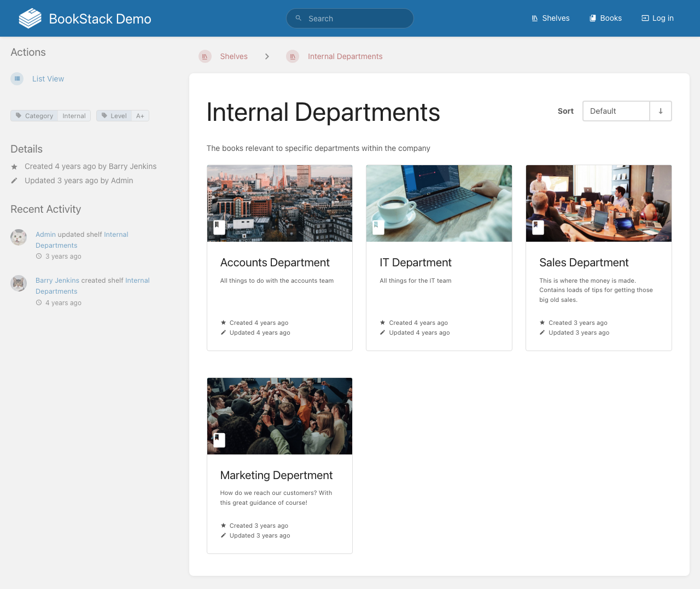Click the Admin user link in activity
The image size is (700, 589).
click(x=45, y=235)
